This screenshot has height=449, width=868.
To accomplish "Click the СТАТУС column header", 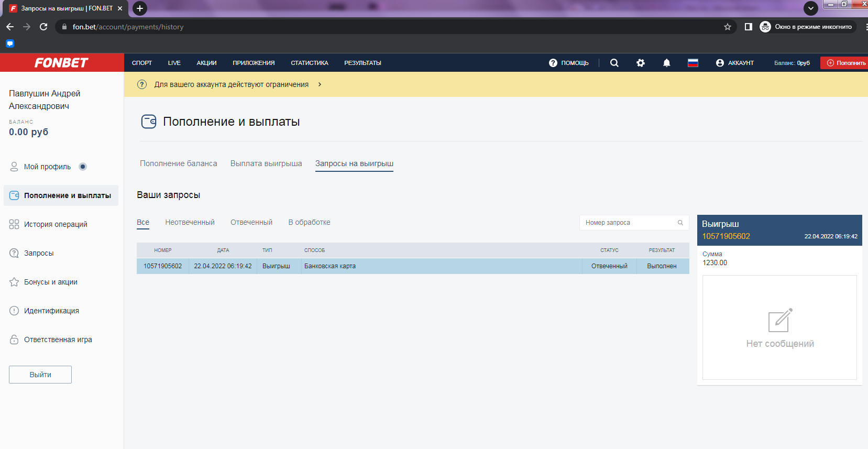I will point(609,250).
